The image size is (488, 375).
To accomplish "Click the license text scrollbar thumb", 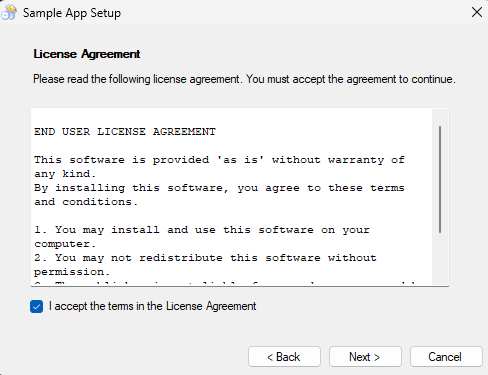I will coord(440,179).
